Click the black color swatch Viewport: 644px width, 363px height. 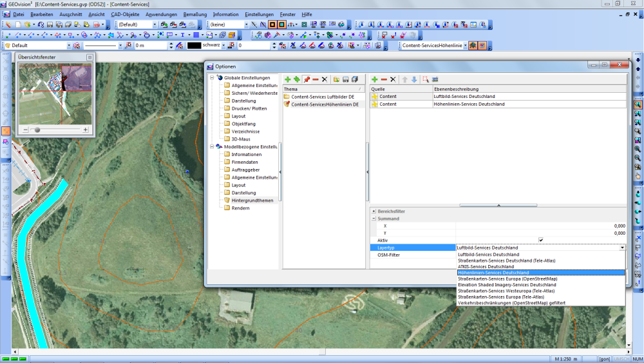(x=194, y=46)
